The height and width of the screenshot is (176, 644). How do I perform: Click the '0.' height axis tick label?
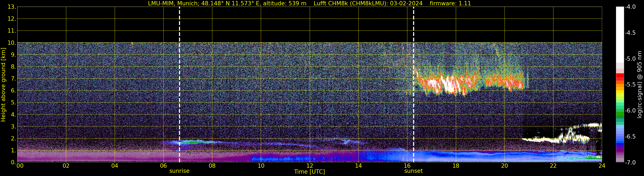[13, 162]
